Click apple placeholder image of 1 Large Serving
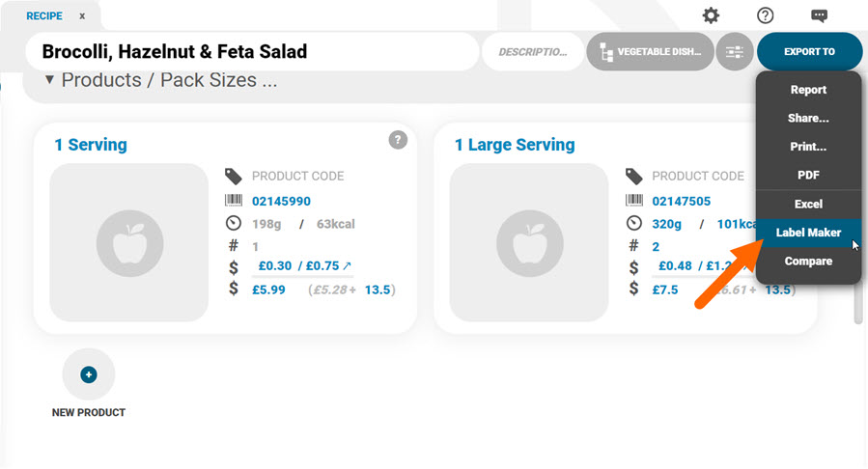 click(529, 242)
